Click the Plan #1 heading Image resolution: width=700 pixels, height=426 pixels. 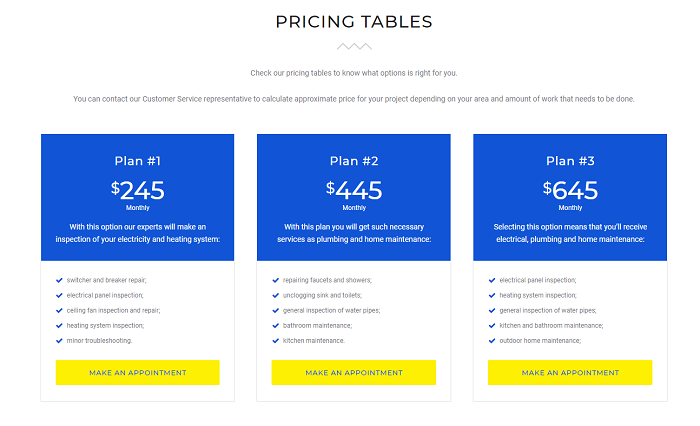coord(138,161)
